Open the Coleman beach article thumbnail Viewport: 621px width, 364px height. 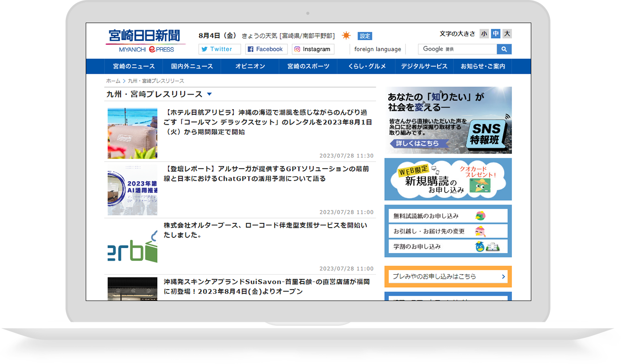[132, 134]
